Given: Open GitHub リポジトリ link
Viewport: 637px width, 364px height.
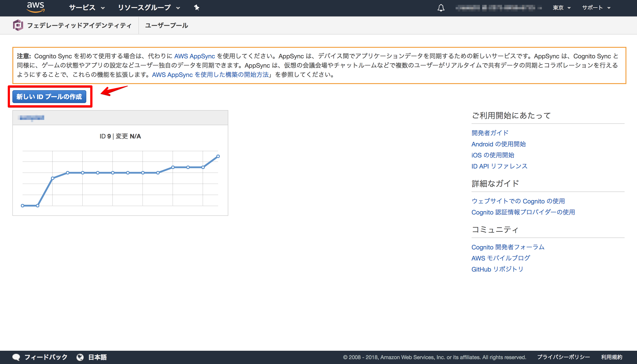Looking at the screenshot, I should click(497, 269).
